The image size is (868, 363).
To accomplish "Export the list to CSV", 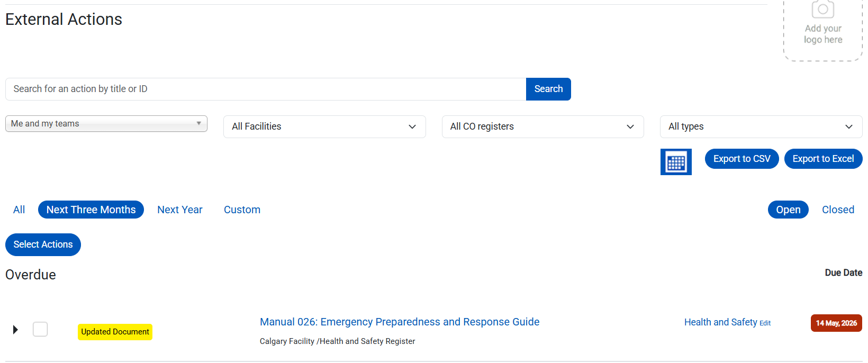I will [742, 159].
